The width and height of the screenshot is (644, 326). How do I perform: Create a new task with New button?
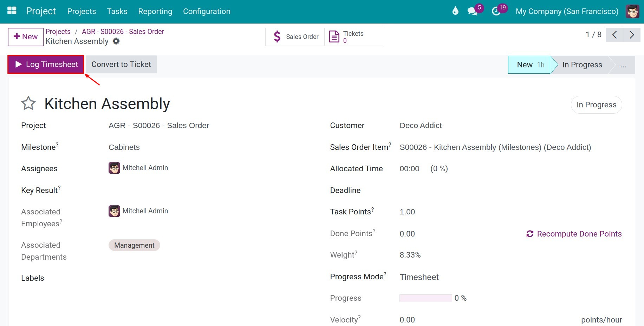point(26,37)
